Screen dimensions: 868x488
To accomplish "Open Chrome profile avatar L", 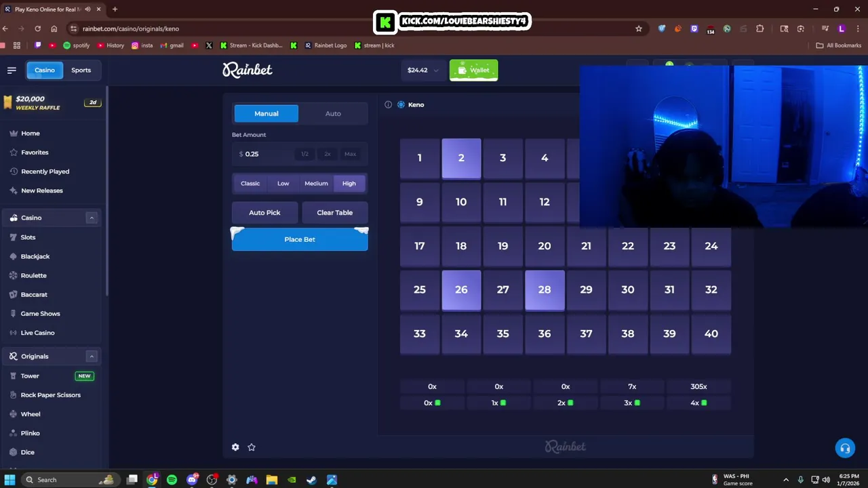I will (x=842, y=28).
